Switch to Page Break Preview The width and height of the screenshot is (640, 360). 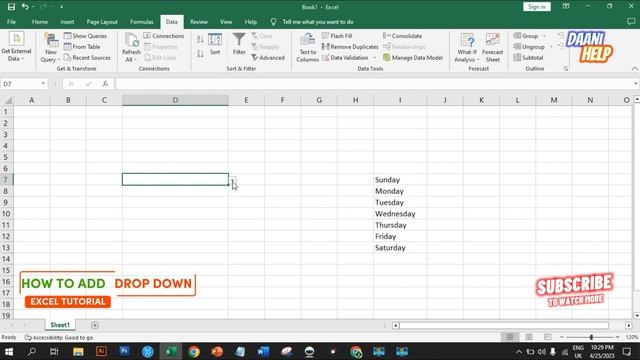click(548, 337)
